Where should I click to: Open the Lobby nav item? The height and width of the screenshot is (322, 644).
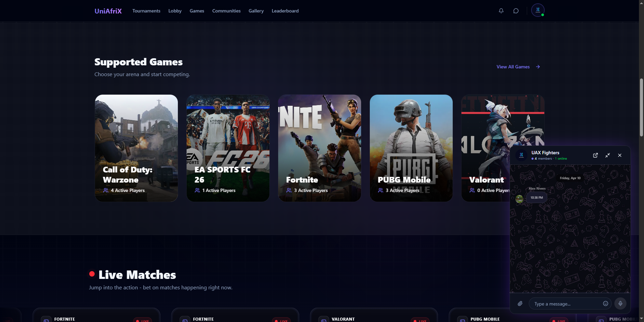click(x=175, y=11)
